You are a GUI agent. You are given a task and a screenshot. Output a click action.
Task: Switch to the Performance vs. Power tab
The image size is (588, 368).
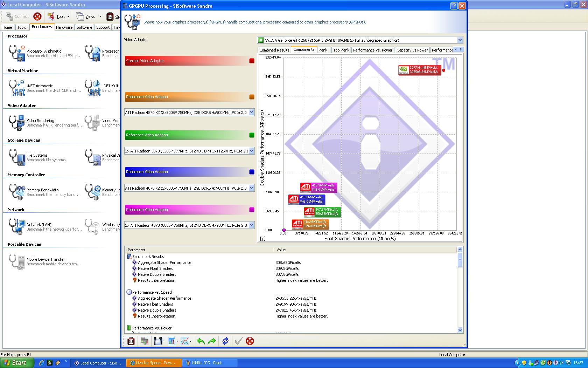[x=373, y=50]
